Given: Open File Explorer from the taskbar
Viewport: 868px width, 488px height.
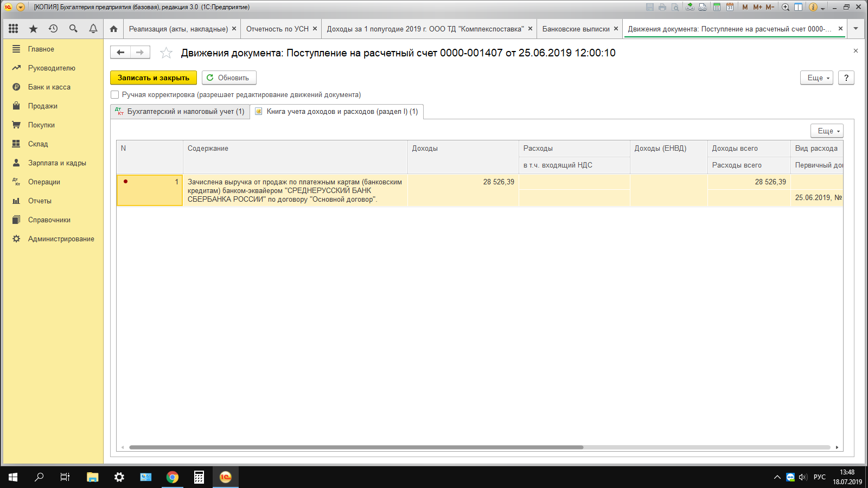Looking at the screenshot, I should pyautogui.click(x=93, y=477).
